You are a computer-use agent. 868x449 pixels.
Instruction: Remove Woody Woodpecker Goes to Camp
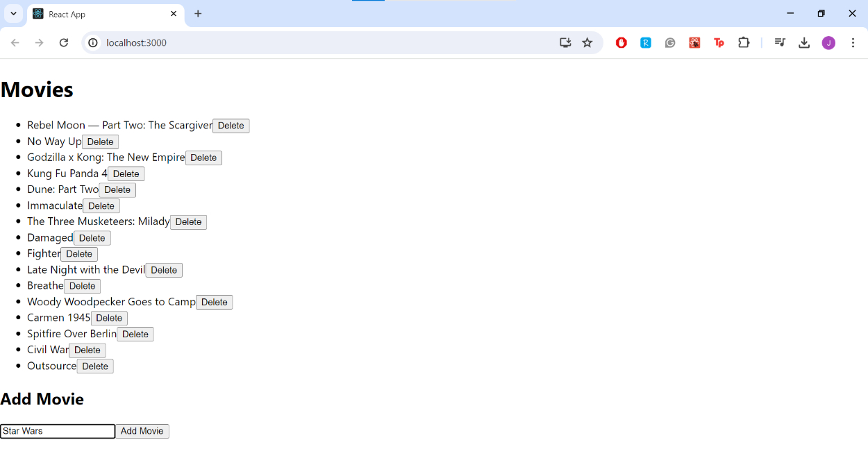point(214,303)
